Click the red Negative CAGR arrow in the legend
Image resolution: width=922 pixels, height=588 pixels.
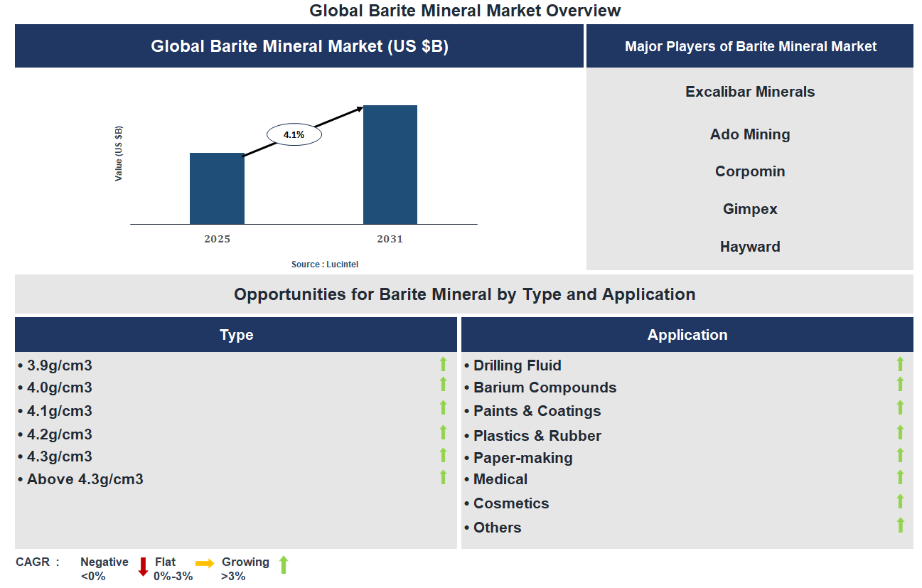click(x=141, y=567)
